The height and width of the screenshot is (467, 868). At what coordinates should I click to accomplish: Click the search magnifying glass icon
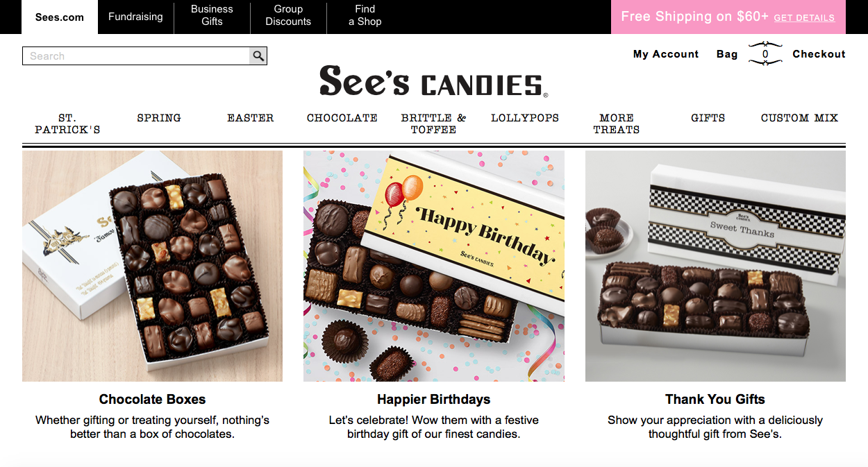click(x=258, y=56)
